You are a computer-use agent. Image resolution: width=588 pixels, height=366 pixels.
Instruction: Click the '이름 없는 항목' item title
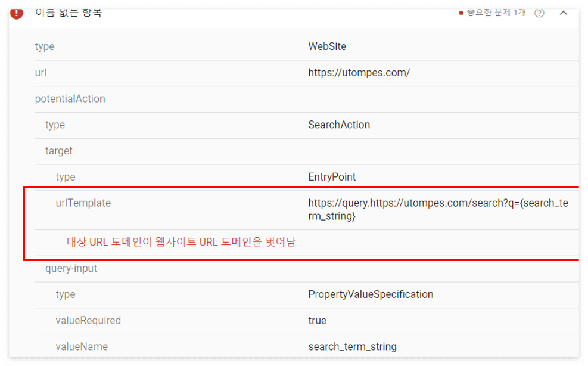pyautogui.click(x=69, y=13)
